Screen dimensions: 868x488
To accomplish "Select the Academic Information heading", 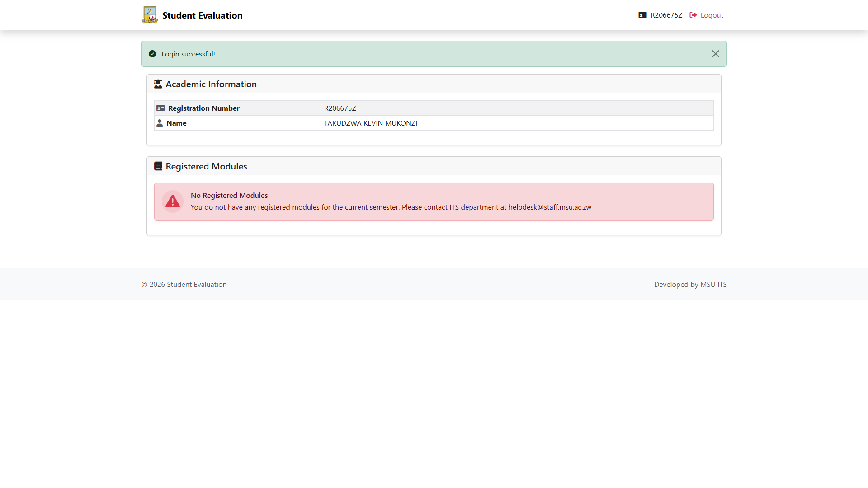I will (211, 84).
